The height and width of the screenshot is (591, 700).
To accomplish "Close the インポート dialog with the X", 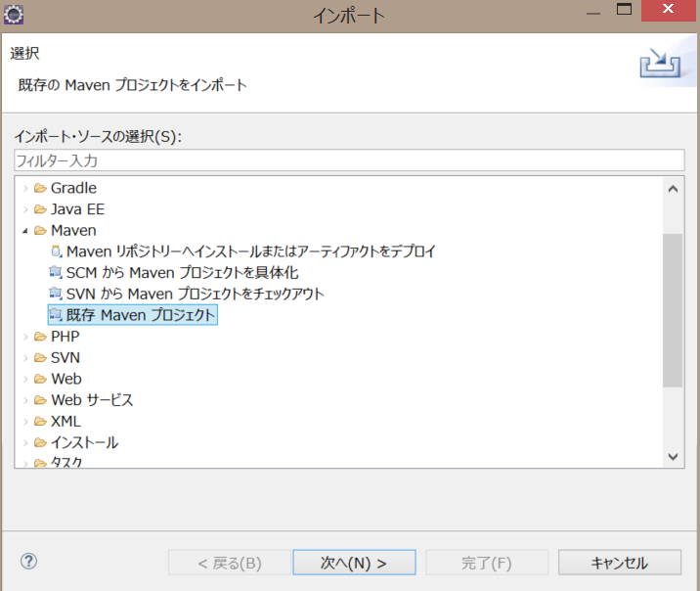I will click(x=669, y=10).
